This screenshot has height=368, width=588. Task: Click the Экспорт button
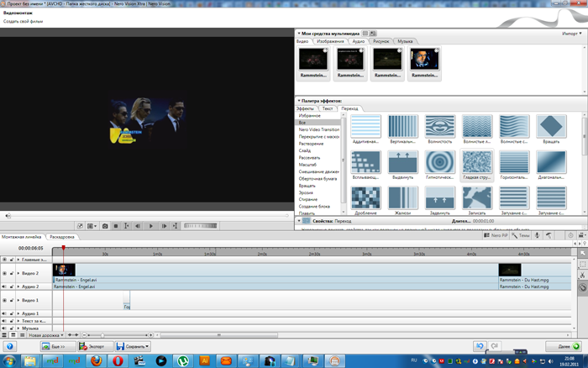click(96, 347)
